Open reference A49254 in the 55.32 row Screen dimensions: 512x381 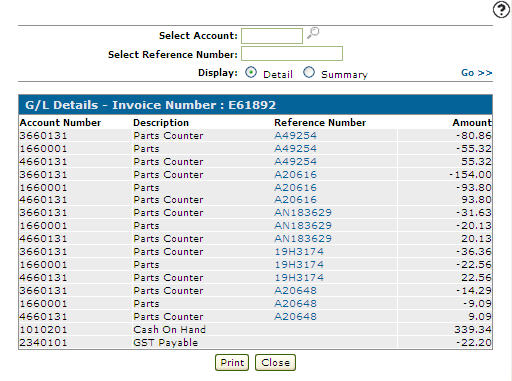pyautogui.click(x=295, y=161)
